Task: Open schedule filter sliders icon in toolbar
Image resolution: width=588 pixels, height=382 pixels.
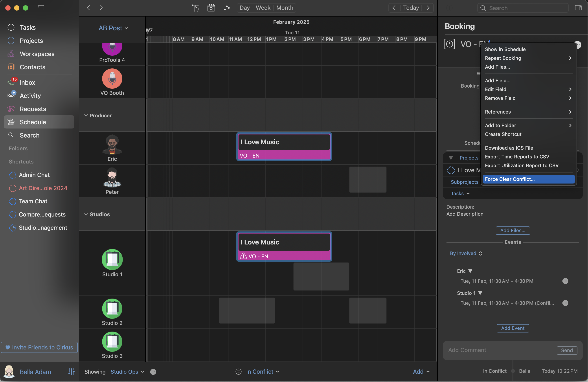Action: [x=227, y=8]
